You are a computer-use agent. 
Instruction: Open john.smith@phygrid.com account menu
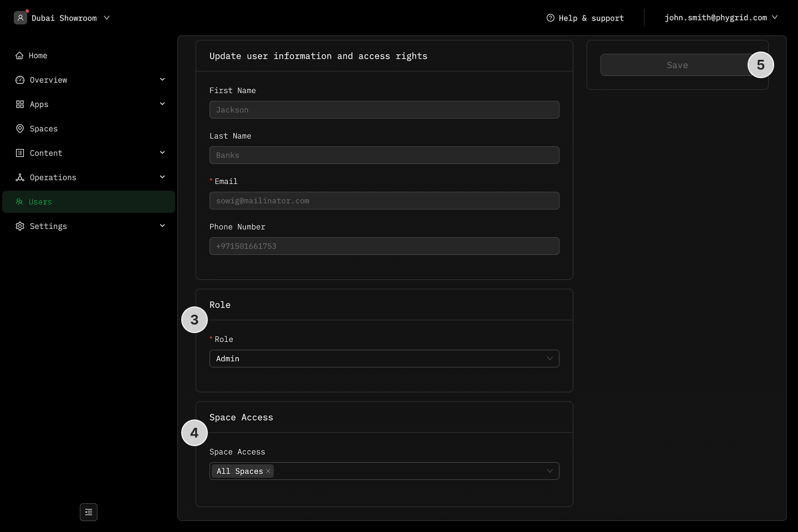(x=720, y=18)
